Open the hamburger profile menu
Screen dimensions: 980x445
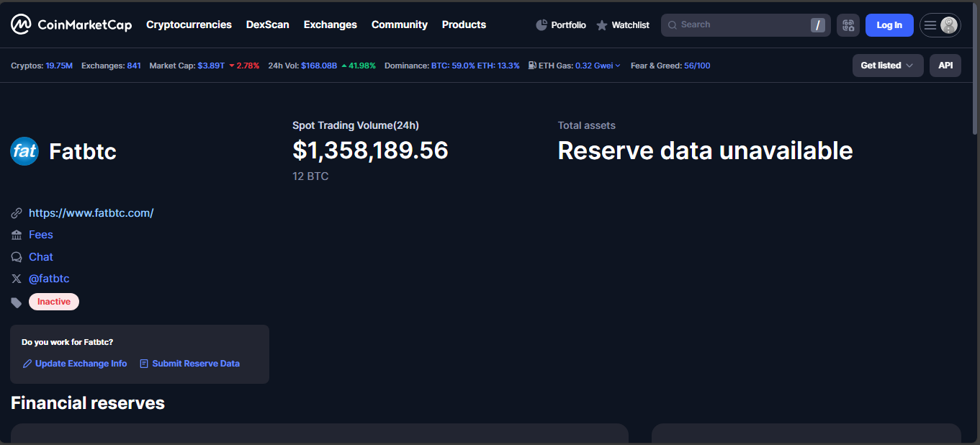pos(940,25)
